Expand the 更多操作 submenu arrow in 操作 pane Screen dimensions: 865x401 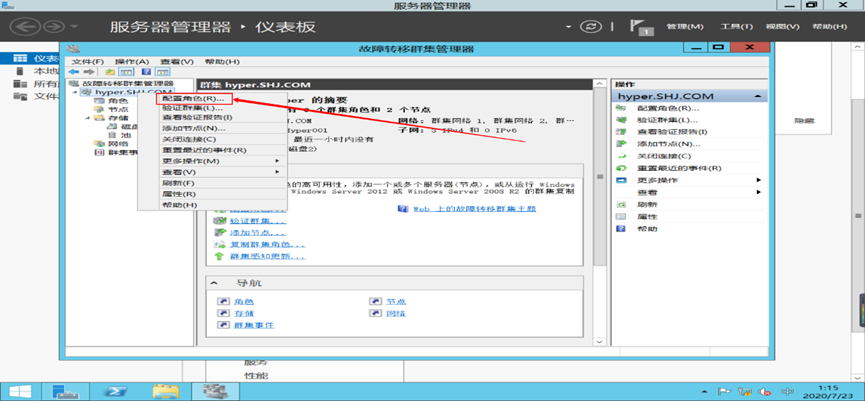coord(759,180)
